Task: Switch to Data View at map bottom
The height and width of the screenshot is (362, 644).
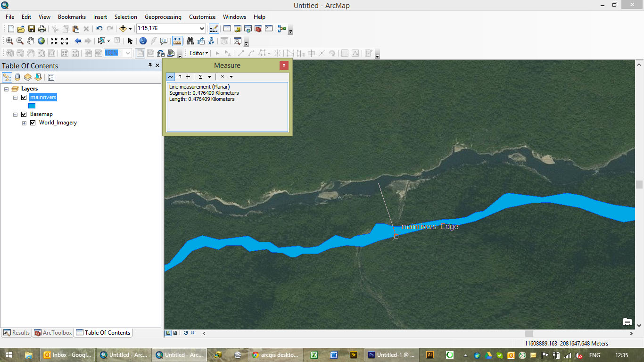Action: point(168,333)
